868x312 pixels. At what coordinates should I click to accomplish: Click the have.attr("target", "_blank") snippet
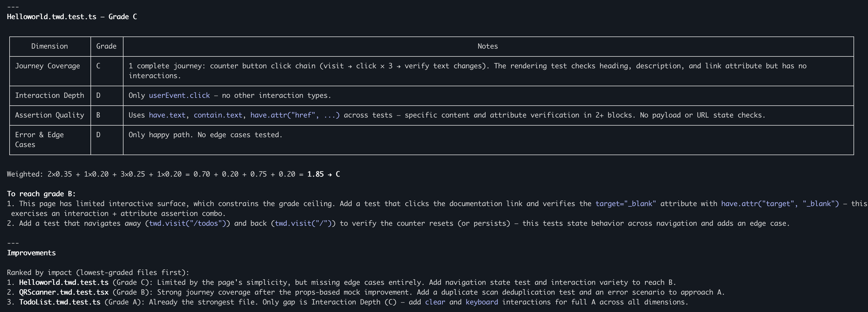(x=780, y=204)
